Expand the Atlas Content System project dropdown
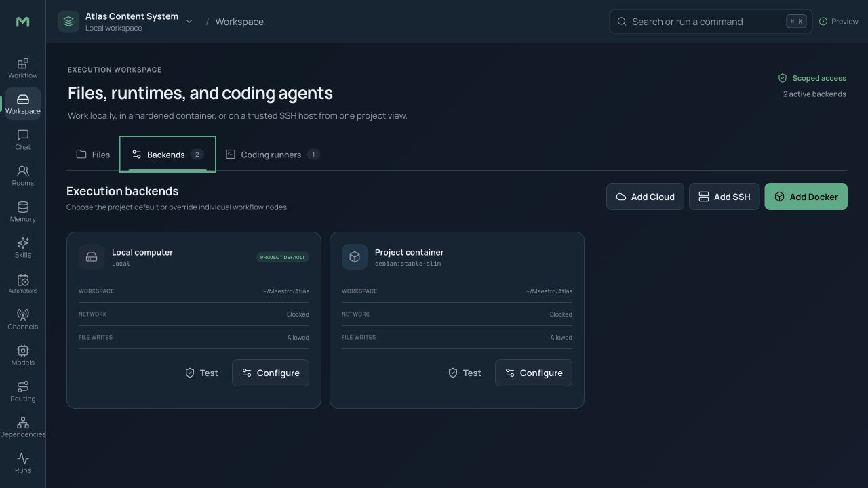This screenshot has width=868, height=488. point(189,22)
